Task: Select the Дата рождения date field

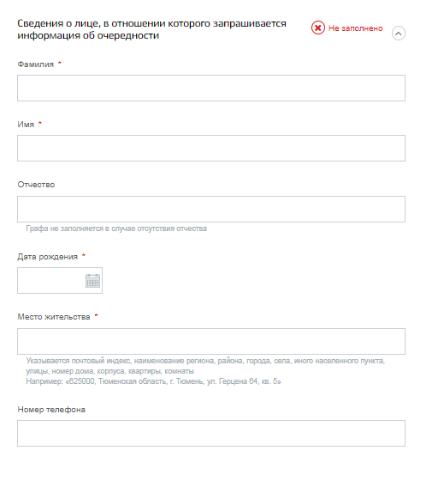Action: [60, 280]
